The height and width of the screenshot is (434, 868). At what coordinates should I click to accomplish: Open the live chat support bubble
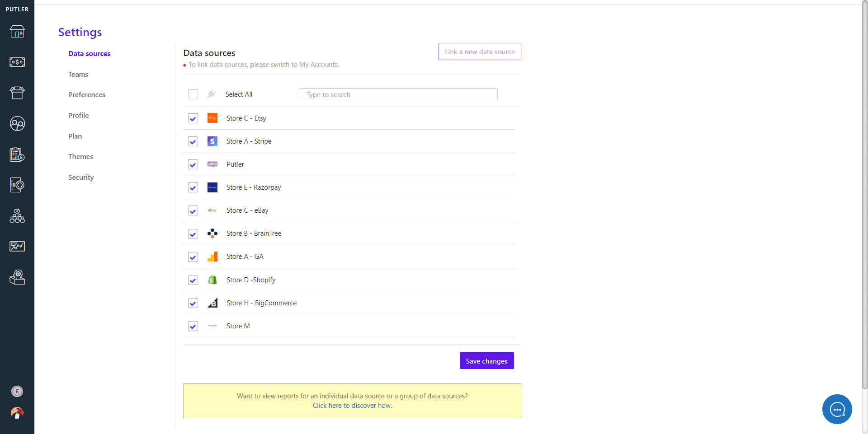pyautogui.click(x=837, y=409)
